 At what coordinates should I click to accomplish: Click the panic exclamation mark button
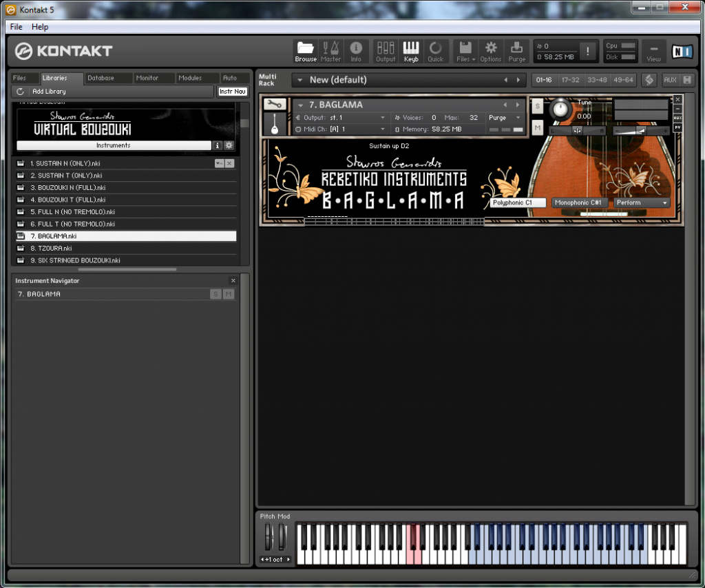tap(587, 51)
